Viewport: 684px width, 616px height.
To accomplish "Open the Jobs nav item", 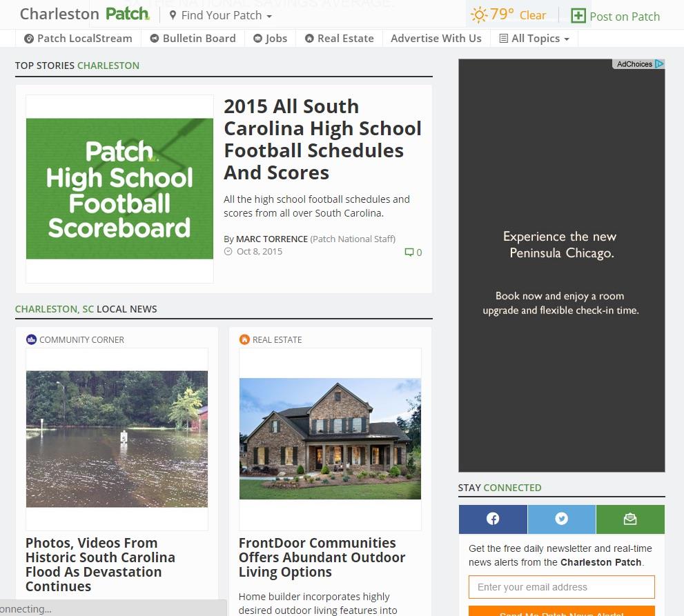I will pyautogui.click(x=270, y=39).
